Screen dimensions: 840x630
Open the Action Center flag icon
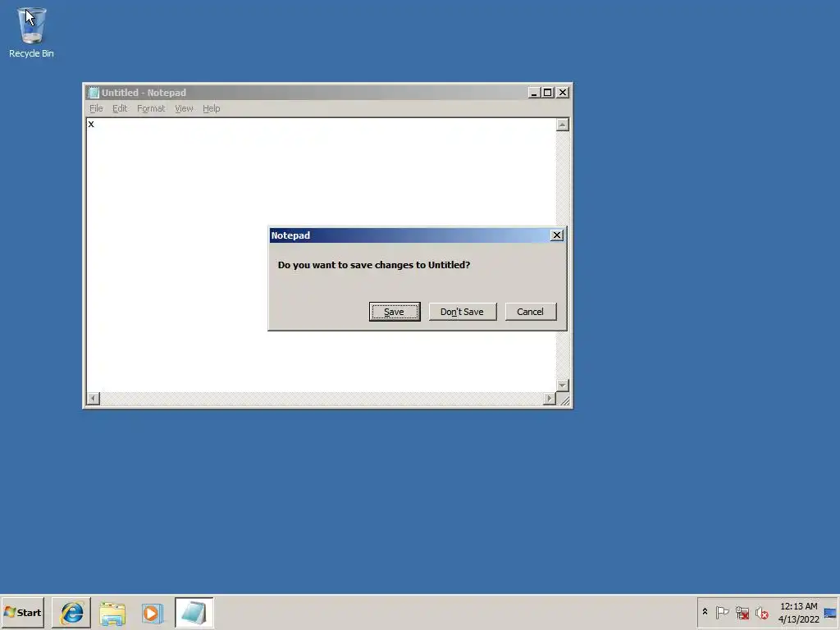pos(722,612)
